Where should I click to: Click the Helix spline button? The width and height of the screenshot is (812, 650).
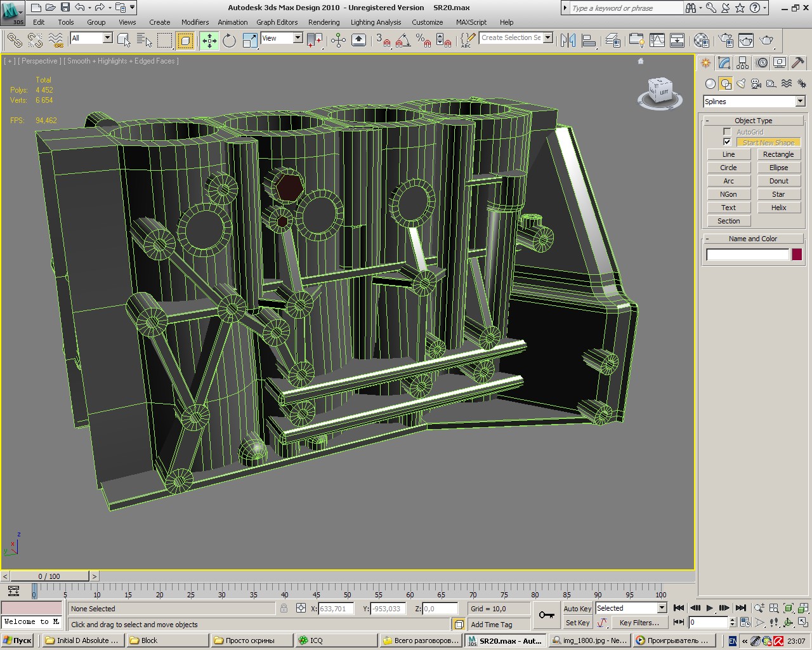[x=778, y=208]
